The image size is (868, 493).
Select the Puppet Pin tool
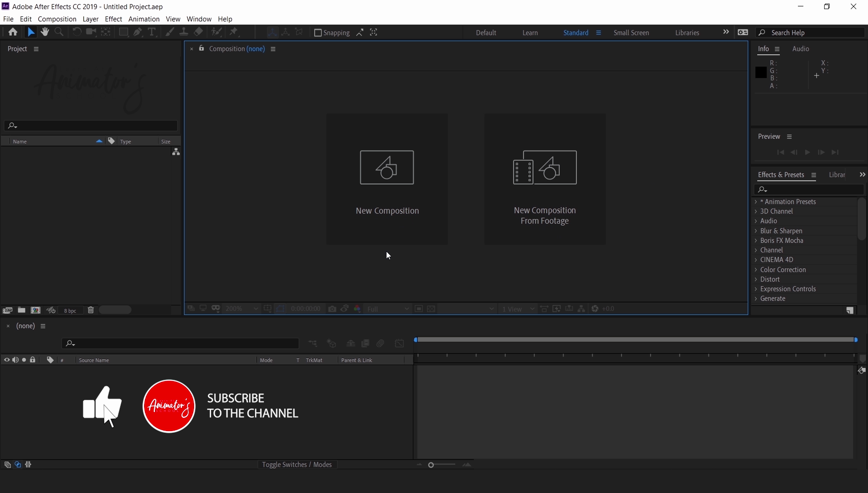point(234,32)
